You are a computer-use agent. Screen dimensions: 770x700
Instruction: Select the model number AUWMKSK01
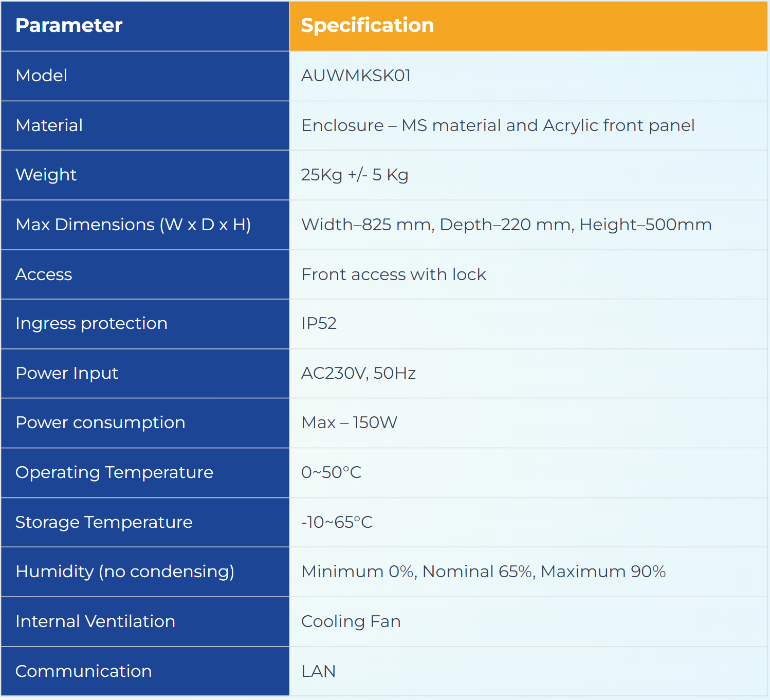(356, 76)
